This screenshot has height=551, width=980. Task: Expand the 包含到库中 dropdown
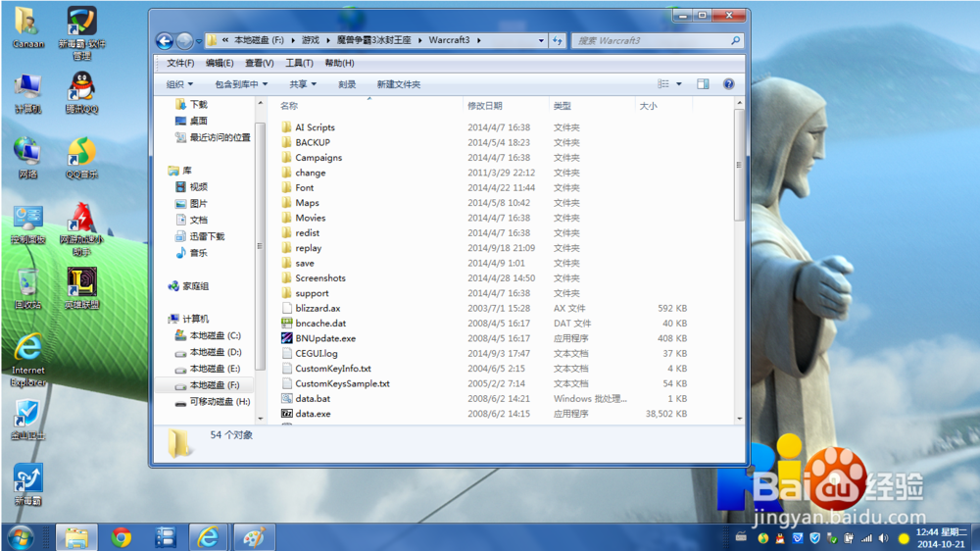(241, 84)
